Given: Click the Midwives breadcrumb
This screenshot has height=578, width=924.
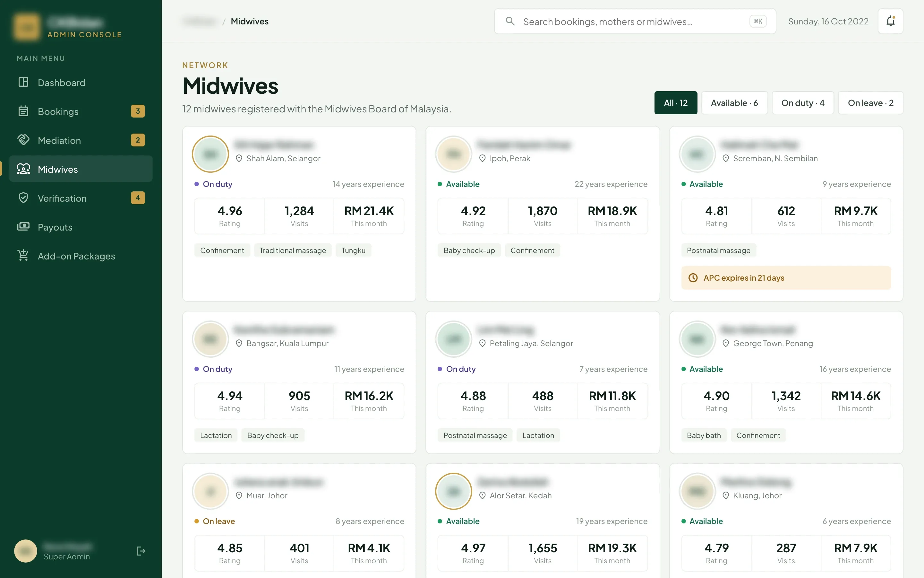Looking at the screenshot, I should (250, 22).
